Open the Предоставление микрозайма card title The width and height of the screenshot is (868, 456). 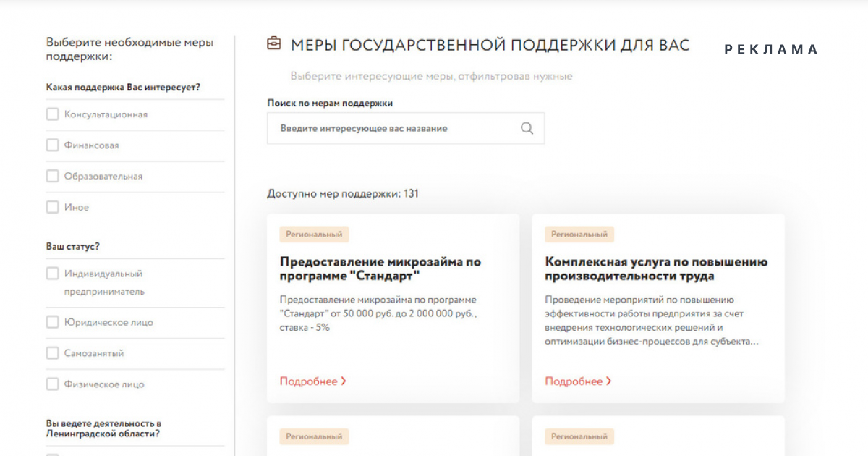pos(380,269)
